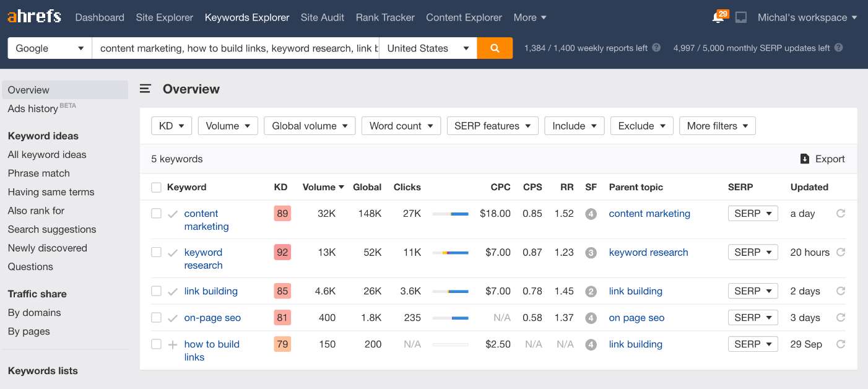The width and height of the screenshot is (868, 389).
Task: Open the United States country dropdown
Action: point(428,48)
